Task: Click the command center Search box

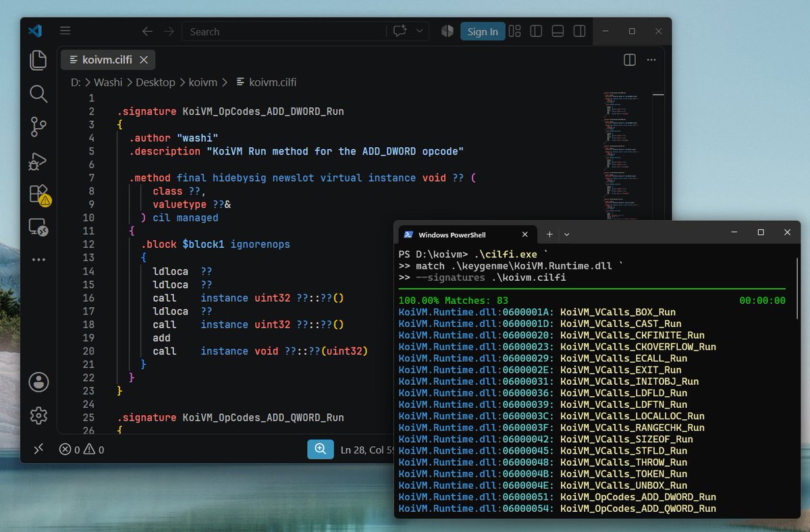Action: click(x=305, y=31)
